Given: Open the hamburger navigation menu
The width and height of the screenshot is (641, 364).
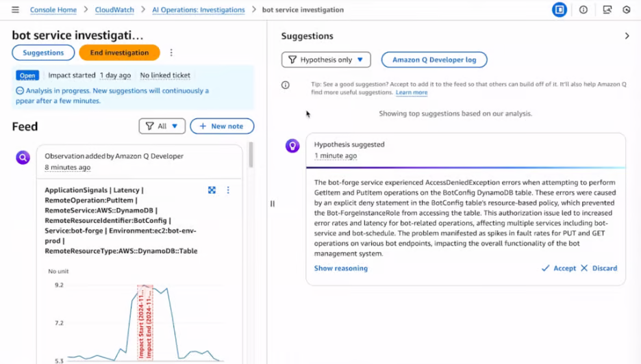Looking at the screenshot, I should coord(15,10).
